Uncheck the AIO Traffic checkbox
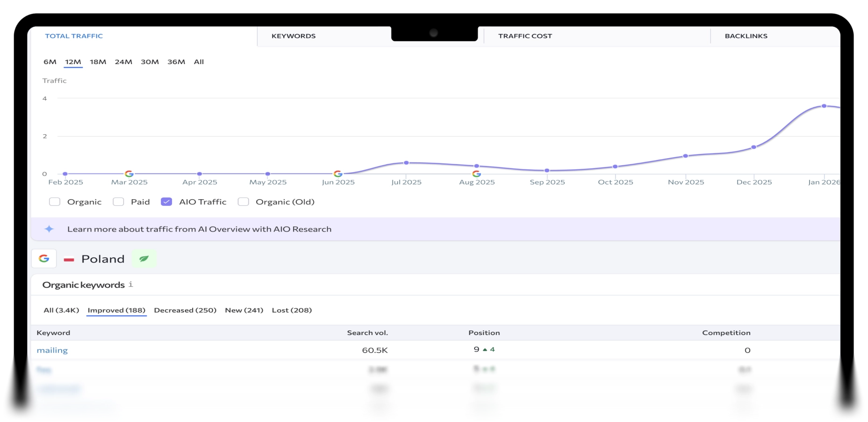Viewport: 868px width, 422px height. point(166,202)
